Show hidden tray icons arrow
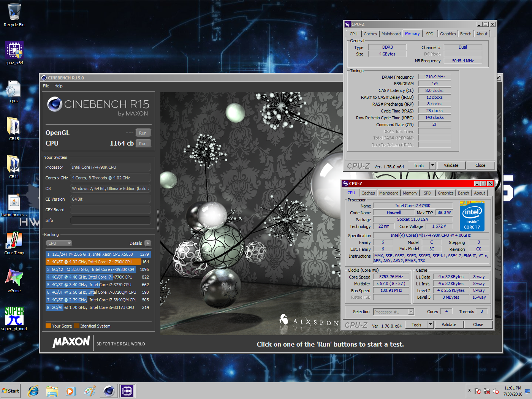 [x=469, y=390]
